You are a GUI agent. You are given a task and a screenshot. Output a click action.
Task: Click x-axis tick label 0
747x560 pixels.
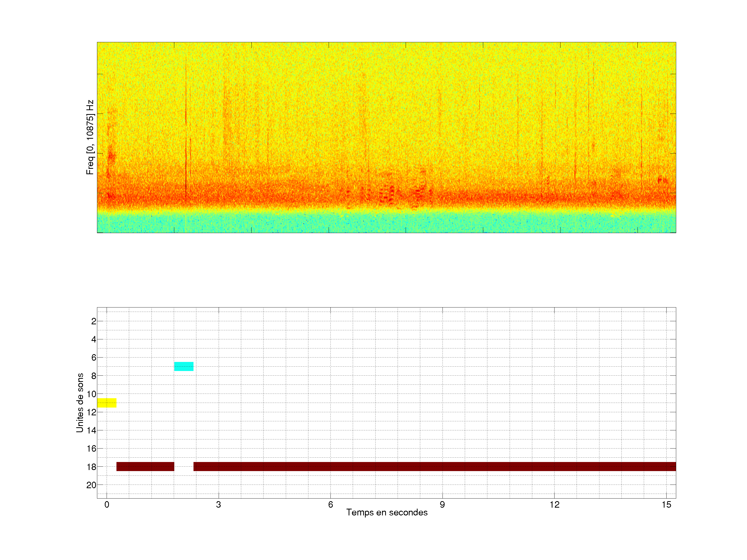(x=107, y=505)
